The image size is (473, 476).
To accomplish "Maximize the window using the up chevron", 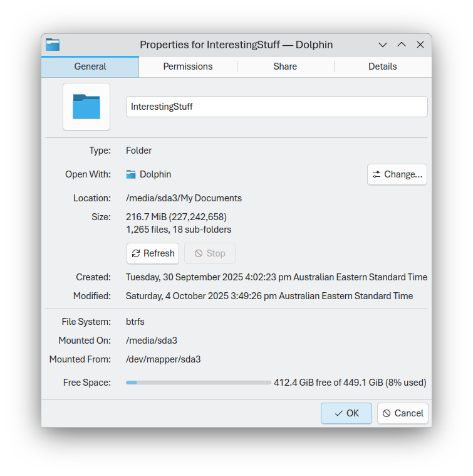I will click(402, 45).
